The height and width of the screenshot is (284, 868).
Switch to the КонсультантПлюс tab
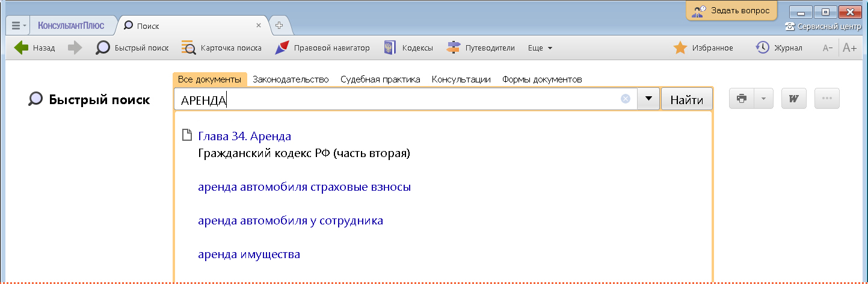click(71, 26)
